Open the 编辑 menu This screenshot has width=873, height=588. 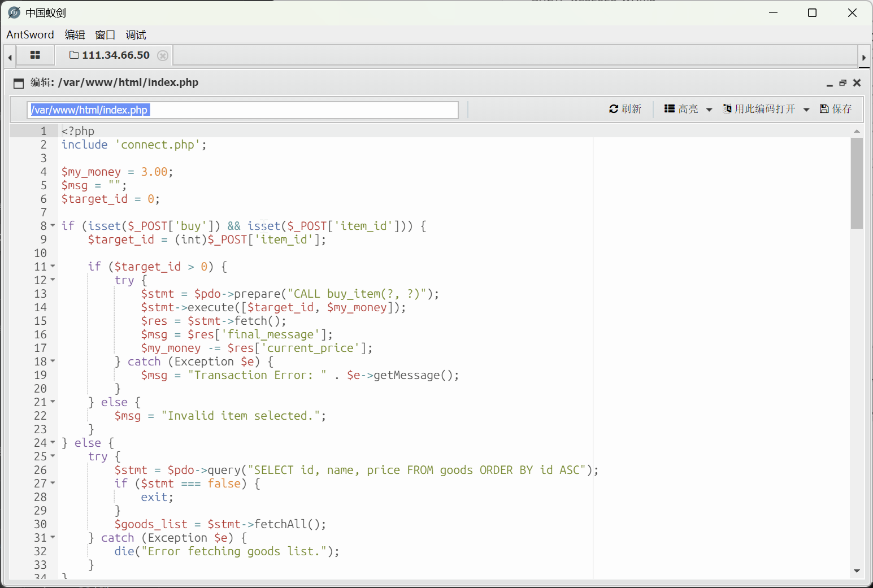tap(75, 35)
